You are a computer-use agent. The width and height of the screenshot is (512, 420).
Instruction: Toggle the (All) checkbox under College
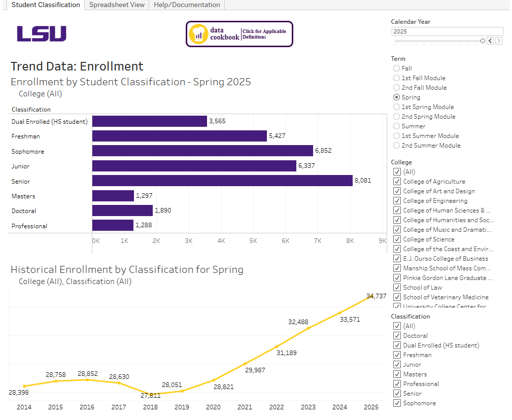396,171
